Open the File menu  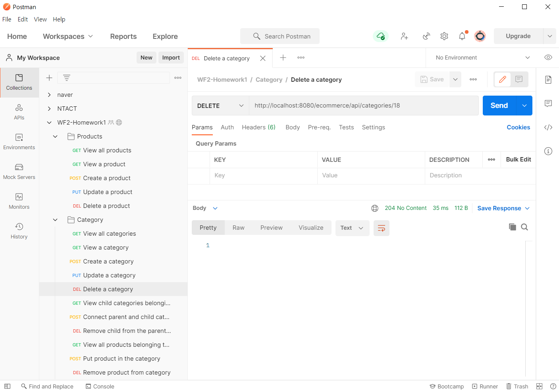point(7,19)
